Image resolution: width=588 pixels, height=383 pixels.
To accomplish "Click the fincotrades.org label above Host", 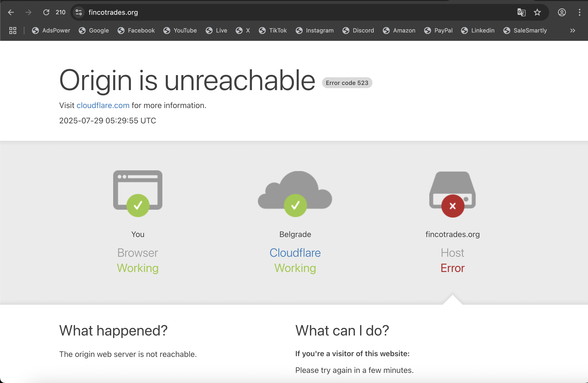I will [452, 234].
